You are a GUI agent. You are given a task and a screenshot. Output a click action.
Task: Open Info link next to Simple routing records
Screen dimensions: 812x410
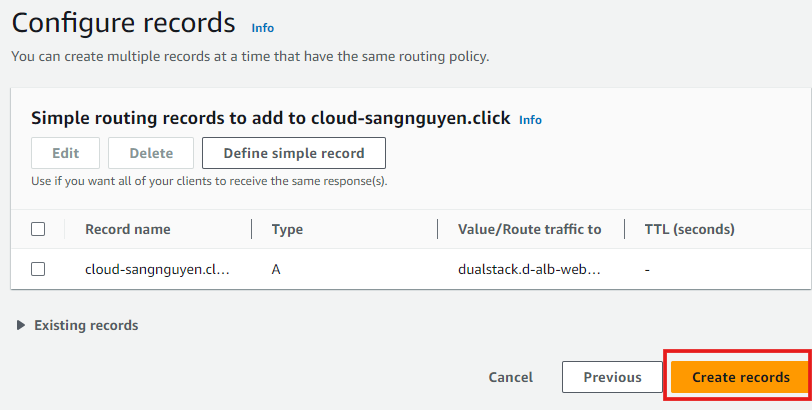(x=530, y=119)
